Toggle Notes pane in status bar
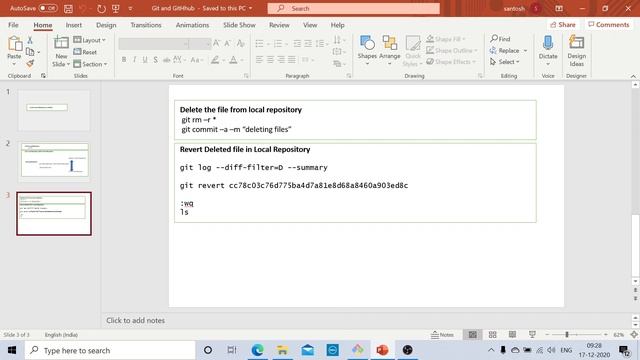The image size is (640, 360). coord(442,335)
